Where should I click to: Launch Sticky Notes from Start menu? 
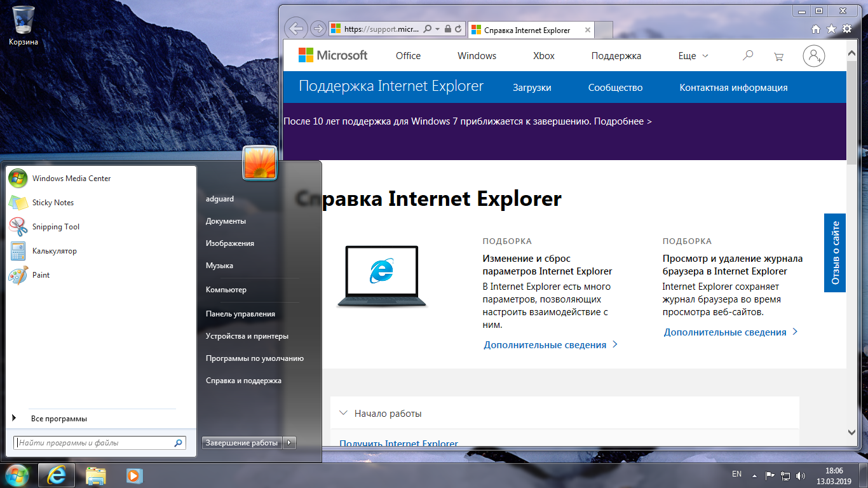pyautogui.click(x=101, y=203)
